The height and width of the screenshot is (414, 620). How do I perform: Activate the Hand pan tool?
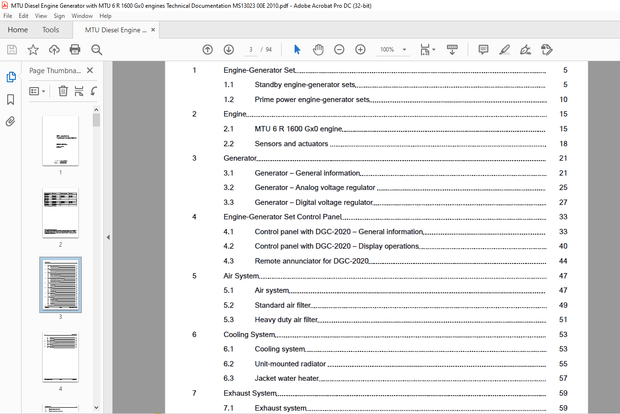(318, 49)
